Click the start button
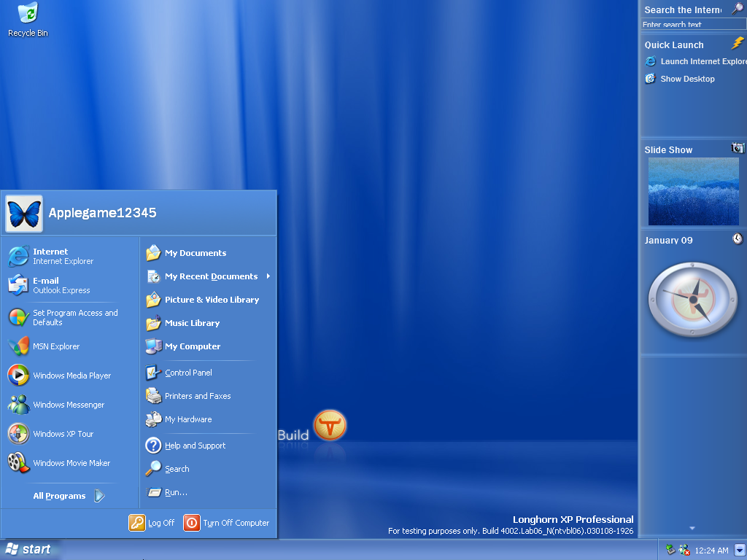 pyautogui.click(x=29, y=550)
